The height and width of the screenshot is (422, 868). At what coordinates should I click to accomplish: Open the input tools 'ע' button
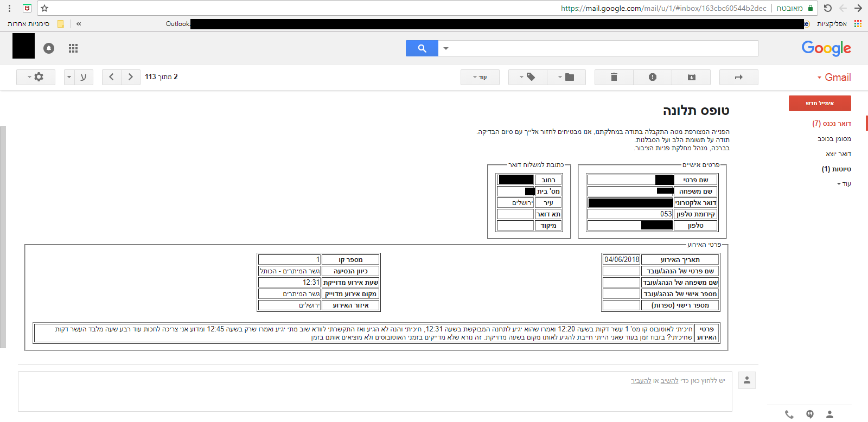tap(84, 77)
